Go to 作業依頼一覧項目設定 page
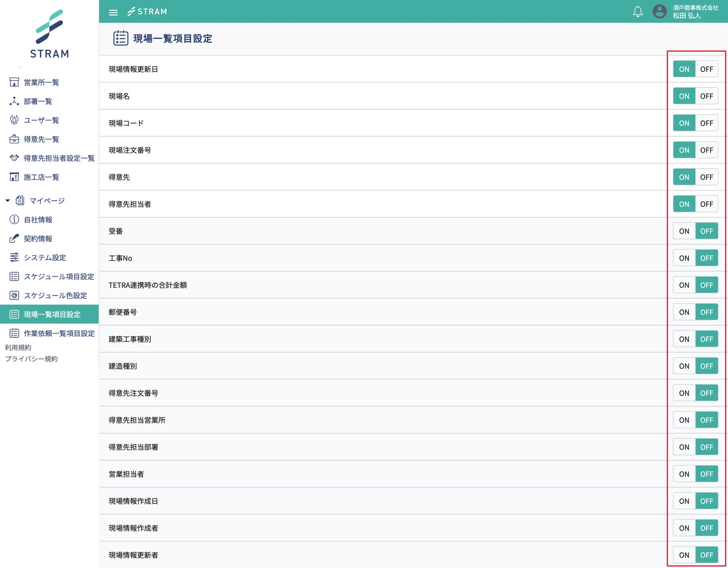 point(59,333)
